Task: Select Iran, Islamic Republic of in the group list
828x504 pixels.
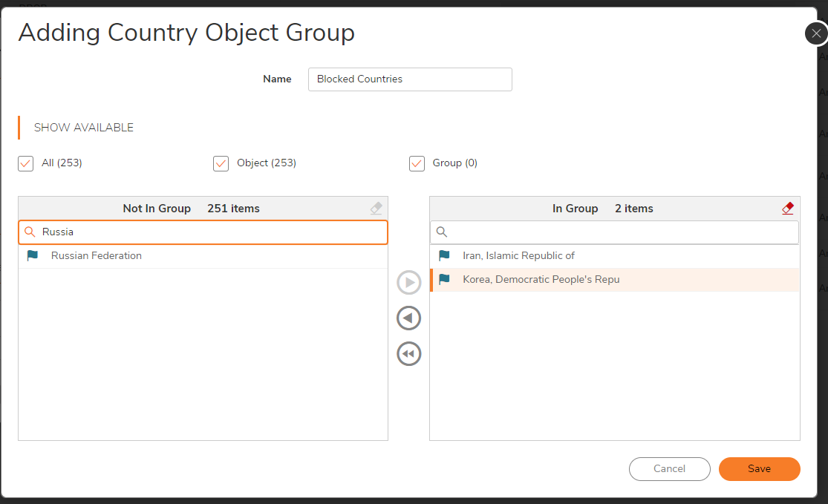Action: 518,256
